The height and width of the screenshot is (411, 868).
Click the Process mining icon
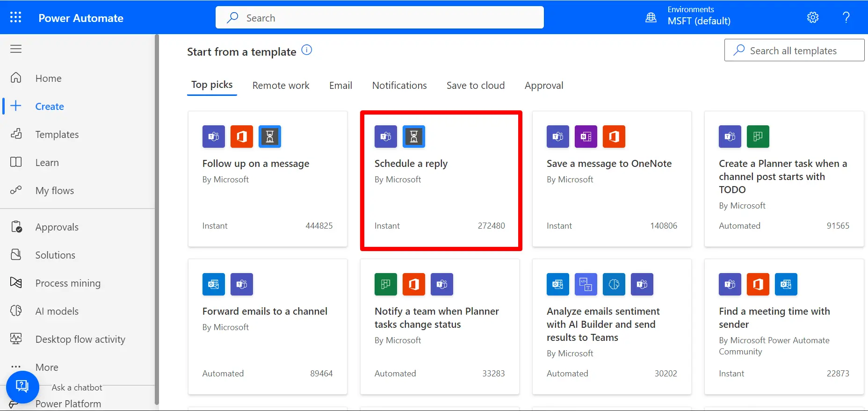click(x=16, y=282)
